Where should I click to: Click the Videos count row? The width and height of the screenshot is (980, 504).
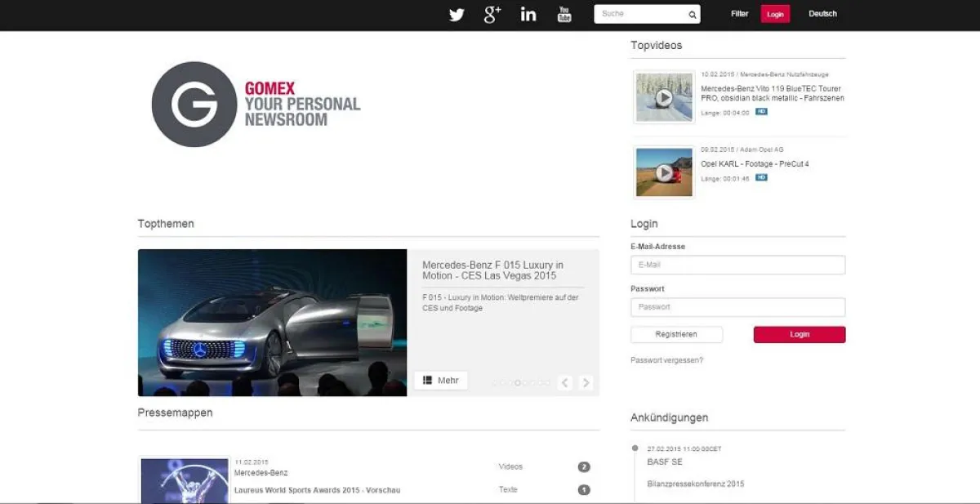[544, 467]
